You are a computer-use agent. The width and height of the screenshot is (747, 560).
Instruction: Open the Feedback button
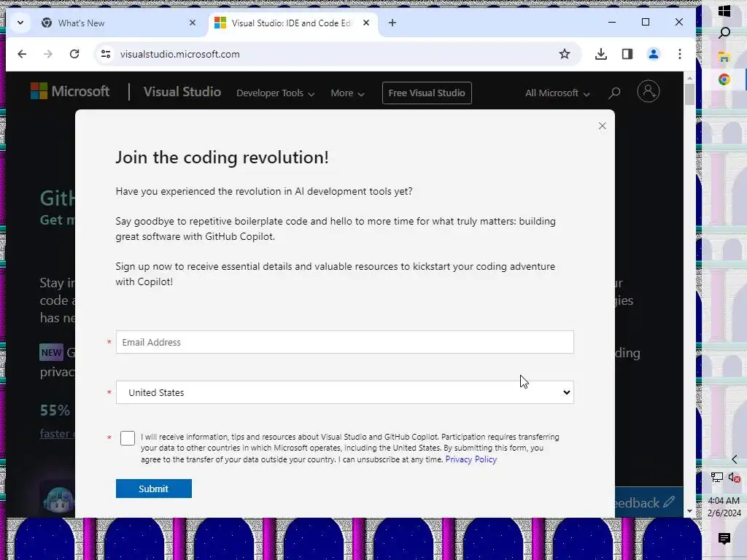[x=649, y=502]
